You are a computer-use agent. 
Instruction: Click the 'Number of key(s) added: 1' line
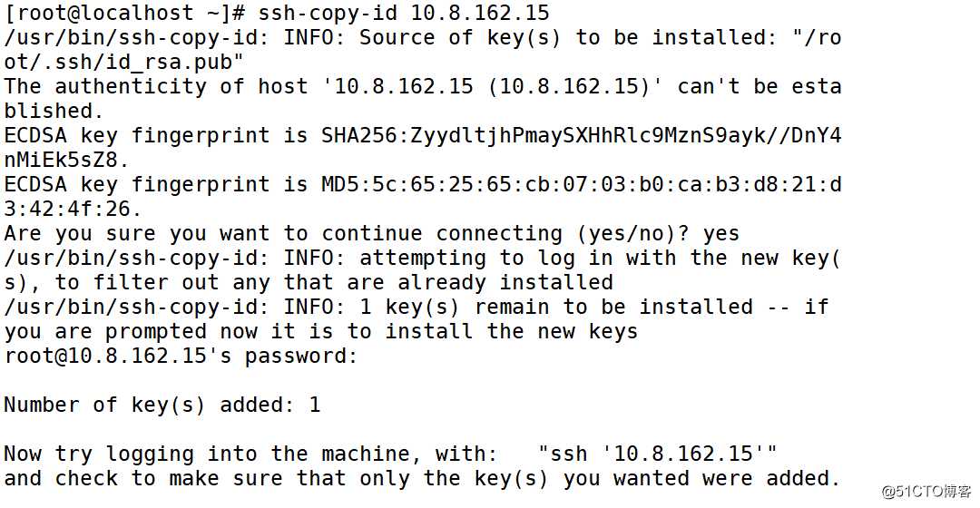[x=162, y=405]
